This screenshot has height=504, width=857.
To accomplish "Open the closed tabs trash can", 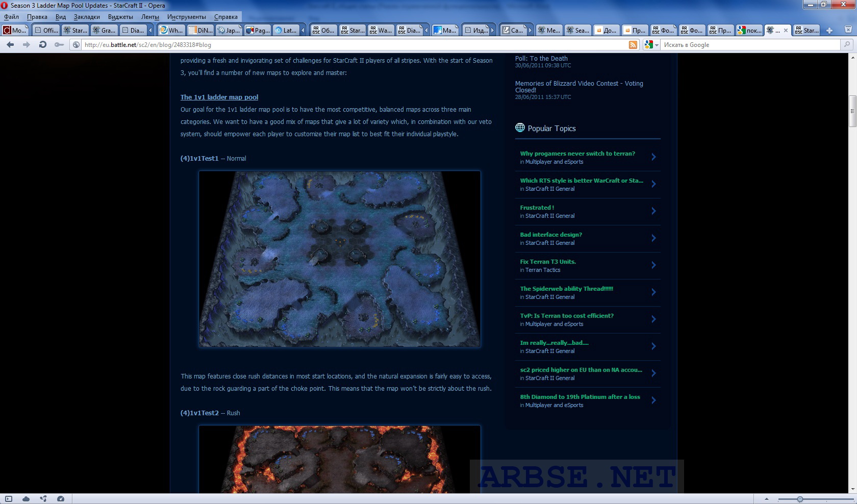I will pos(848,31).
